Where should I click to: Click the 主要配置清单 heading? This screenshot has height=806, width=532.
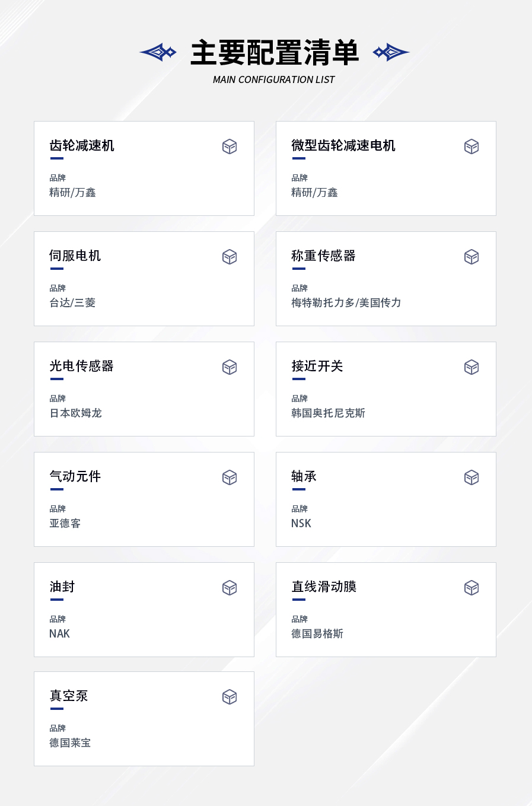[x=275, y=53]
